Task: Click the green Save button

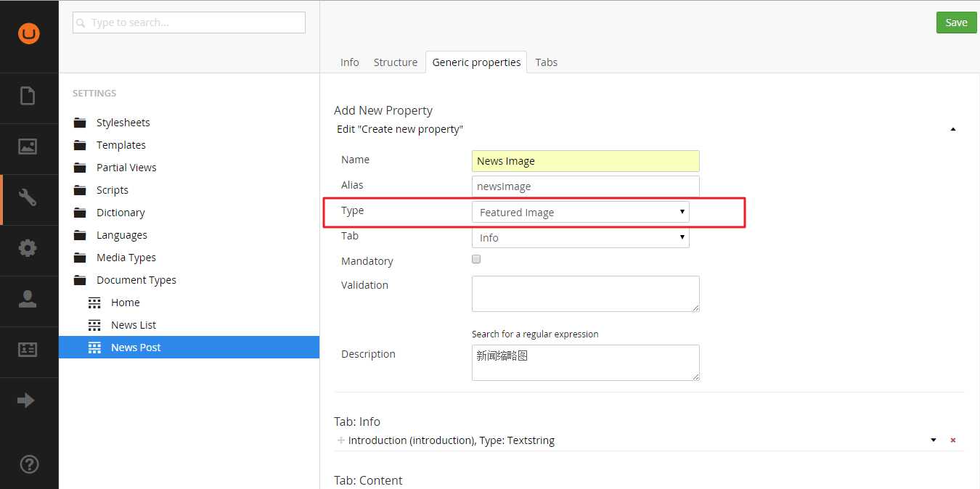Action: 956,22
